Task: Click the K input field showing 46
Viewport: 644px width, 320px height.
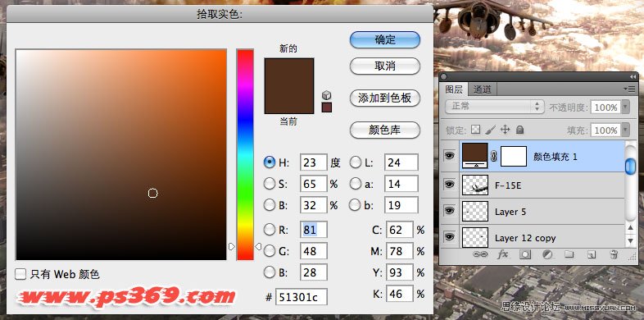Action: pos(399,294)
